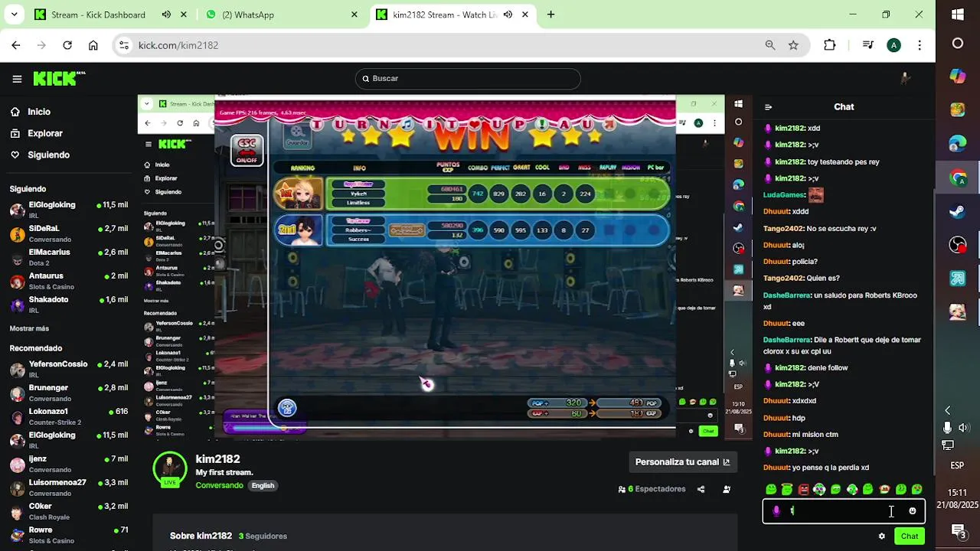
Task: Click the zoom magnifier icon in address bar
Action: (770, 45)
